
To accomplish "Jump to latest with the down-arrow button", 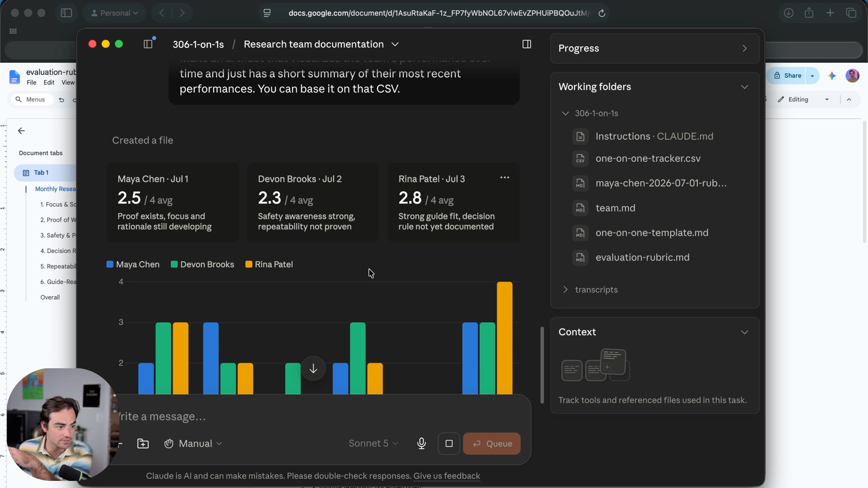I will click(x=313, y=369).
